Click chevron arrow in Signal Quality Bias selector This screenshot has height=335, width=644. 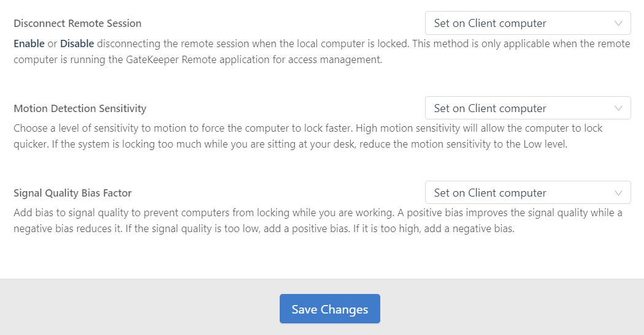pyautogui.click(x=618, y=193)
